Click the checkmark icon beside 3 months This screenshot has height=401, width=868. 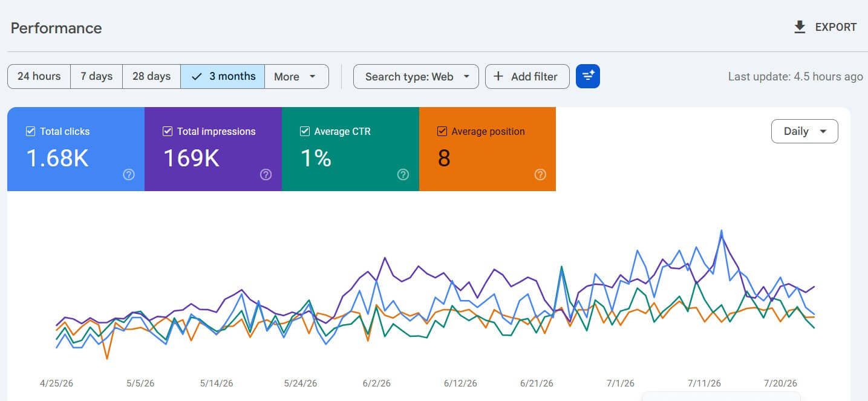click(196, 76)
